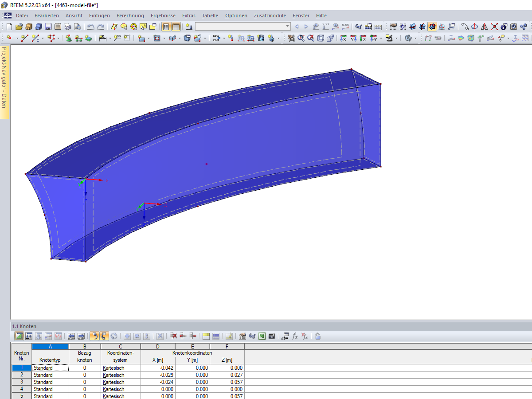Expand the solid render mode dropdown arrow
This screenshot has width=532, height=399.
[x=416, y=38]
